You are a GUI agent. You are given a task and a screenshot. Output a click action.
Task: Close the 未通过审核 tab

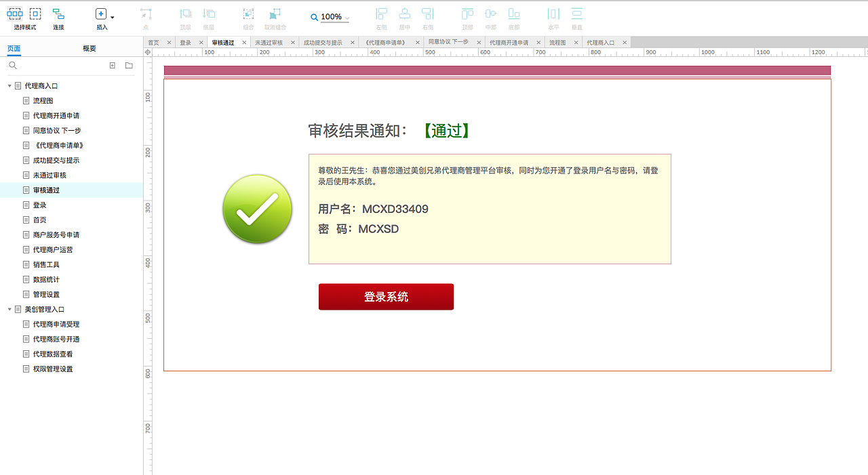click(x=292, y=42)
